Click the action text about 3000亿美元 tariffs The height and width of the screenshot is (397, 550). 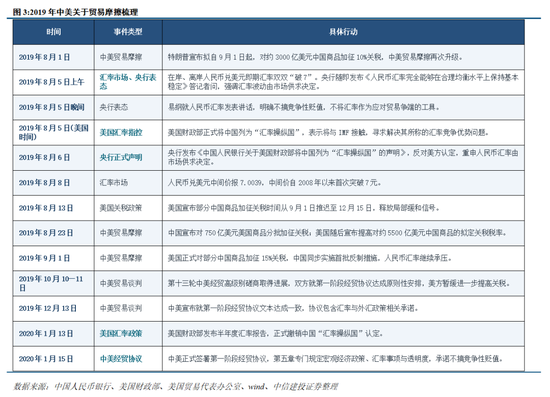click(x=315, y=57)
